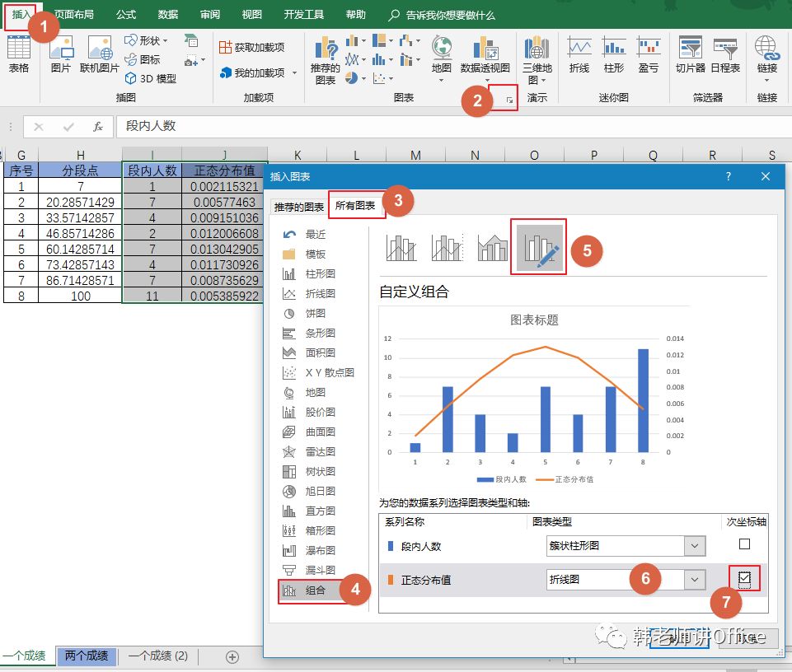This screenshot has width=792, height=672.
Task: Select 直方图 chart category
Action: click(321, 511)
